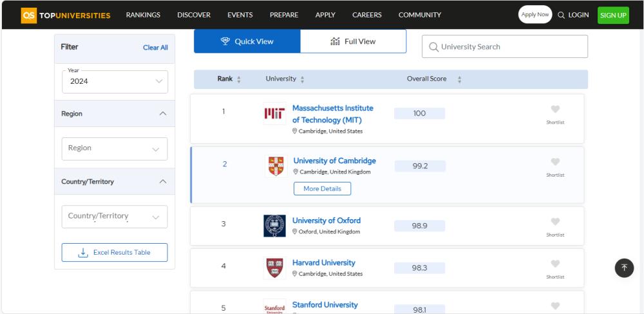This screenshot has width=644, height=314.
Task: Click the Filter panel heading
Action: (x=70, y=47)
